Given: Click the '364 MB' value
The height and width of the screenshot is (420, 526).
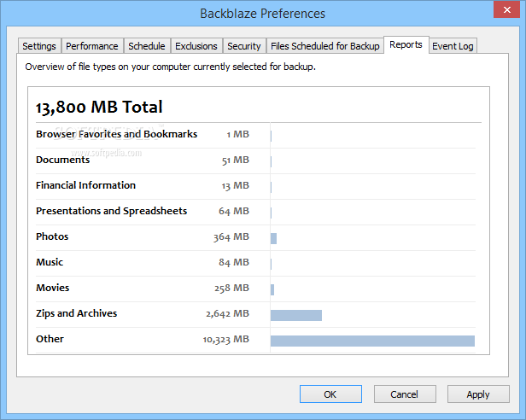Looking at the screenshot, I should [231, 236].
